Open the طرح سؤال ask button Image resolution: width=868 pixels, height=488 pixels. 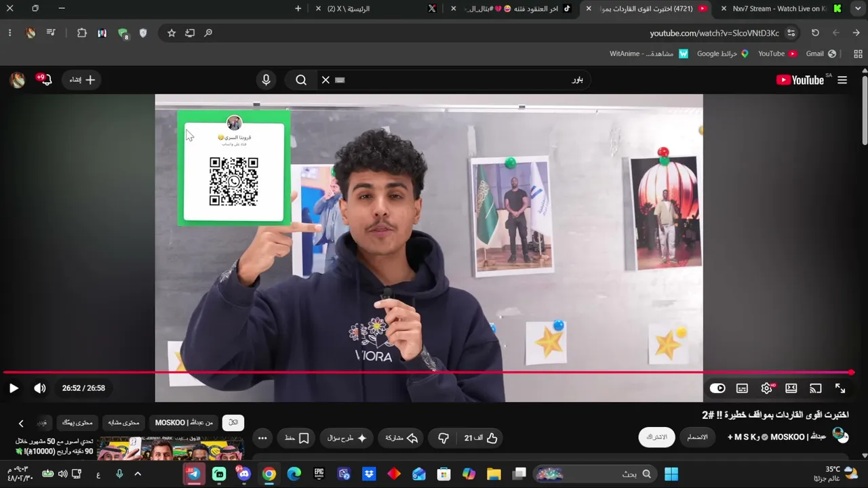click(x=347, y=439)
